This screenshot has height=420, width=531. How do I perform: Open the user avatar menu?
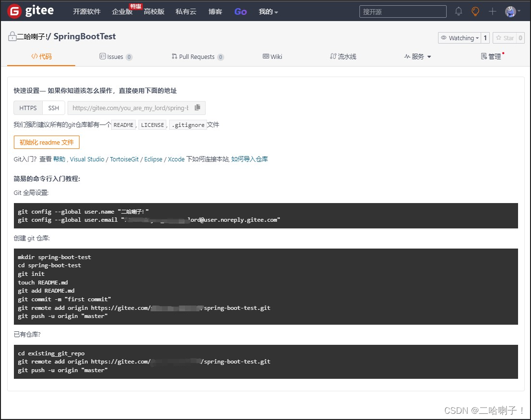pos(512,11)
